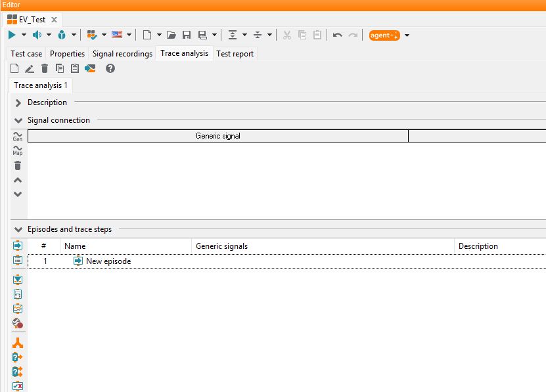
Task: Click the collapse all icon
Action: [x=258, y=35]
